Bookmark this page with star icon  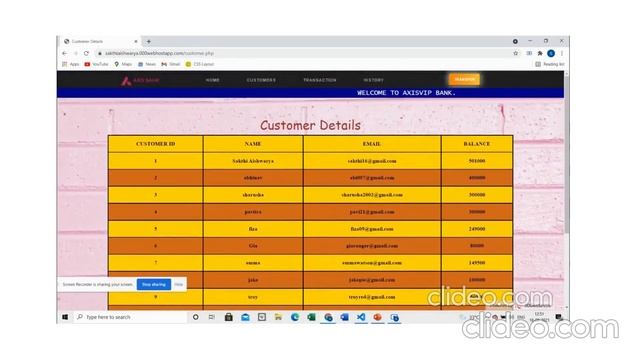516,53
